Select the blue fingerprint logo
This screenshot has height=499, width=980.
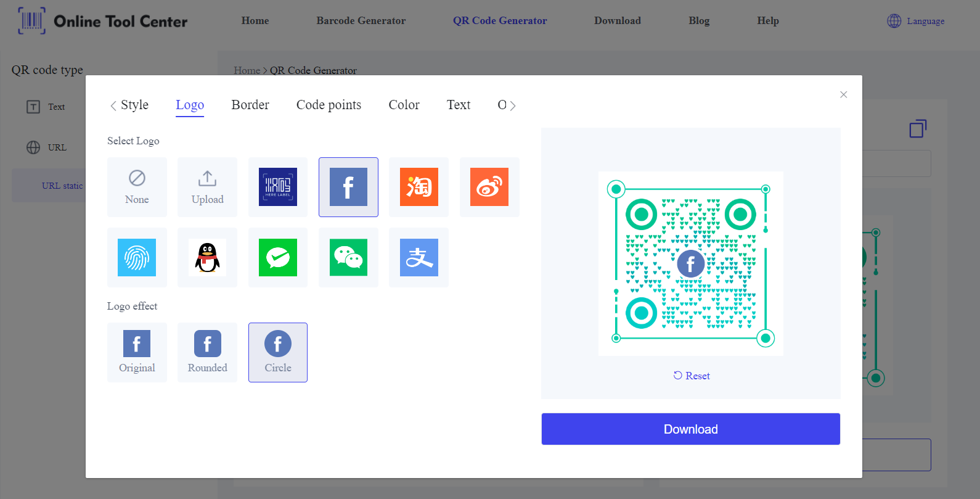coord(137,257)
